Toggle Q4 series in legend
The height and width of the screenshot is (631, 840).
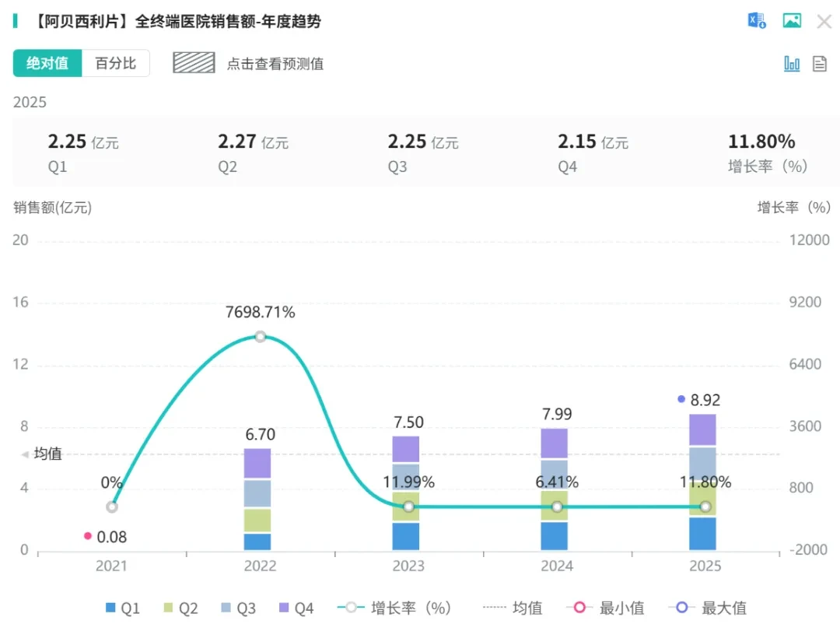296,608
